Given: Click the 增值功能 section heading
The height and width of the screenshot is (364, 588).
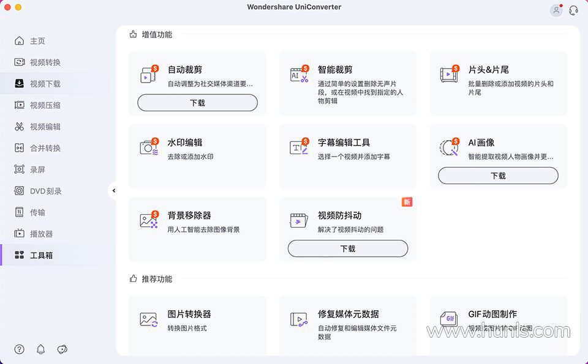Looking at the screenshot, I should click(157, 34).
